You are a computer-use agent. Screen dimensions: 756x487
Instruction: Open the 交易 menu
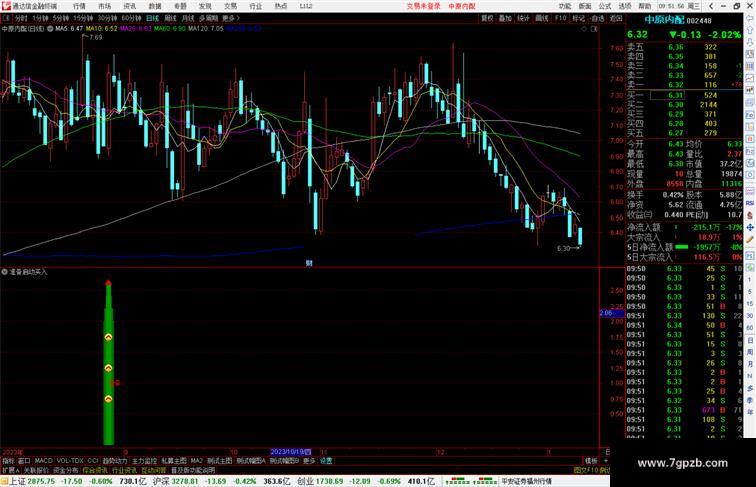[230, 6]
